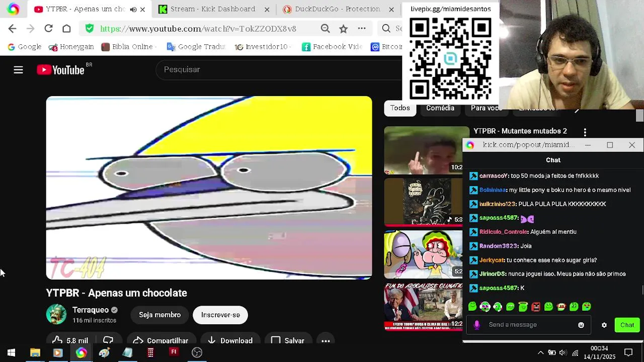The height and width of the screenshot is (362, 644).
Task: Open Terraqueo channel name link
Action: 91,310
